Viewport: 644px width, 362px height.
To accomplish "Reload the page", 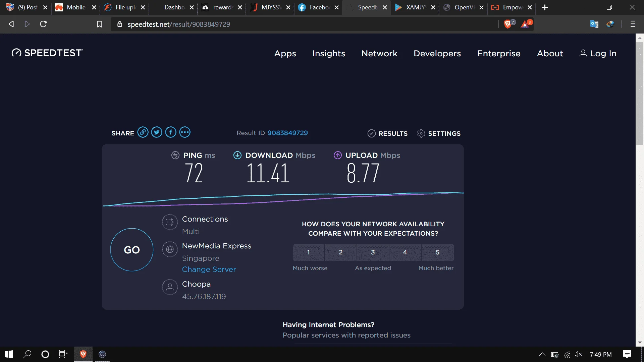I will (43, 24).
